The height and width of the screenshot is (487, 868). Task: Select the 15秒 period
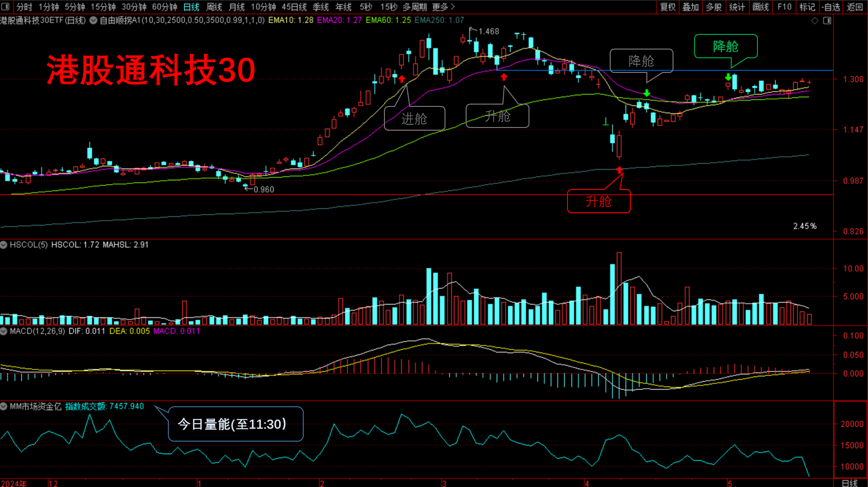point(389,7)
